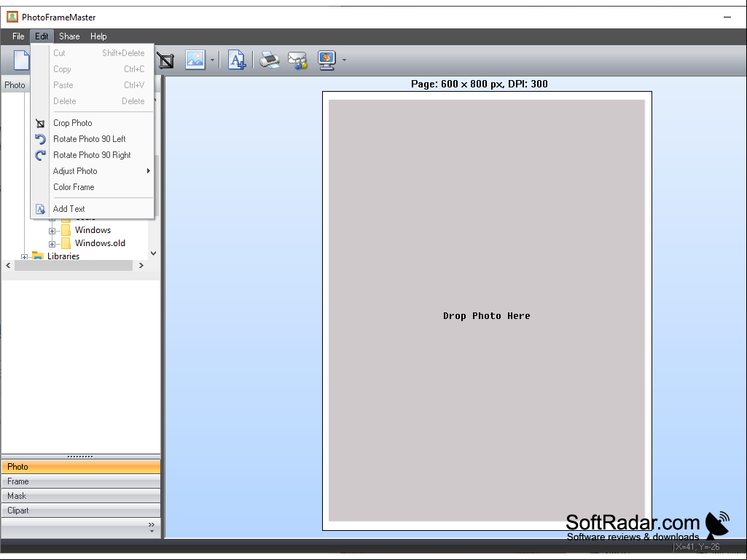The width and height of the screenshot is (747, 560).
Task: Click the Copy entry in Edit menu
Action: [93, 69]
